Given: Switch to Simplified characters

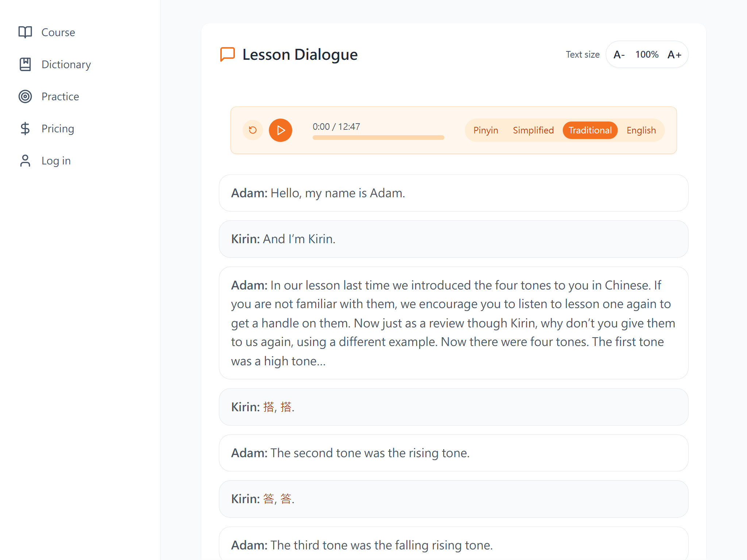Looking at the screenshot, I should 533,130.
